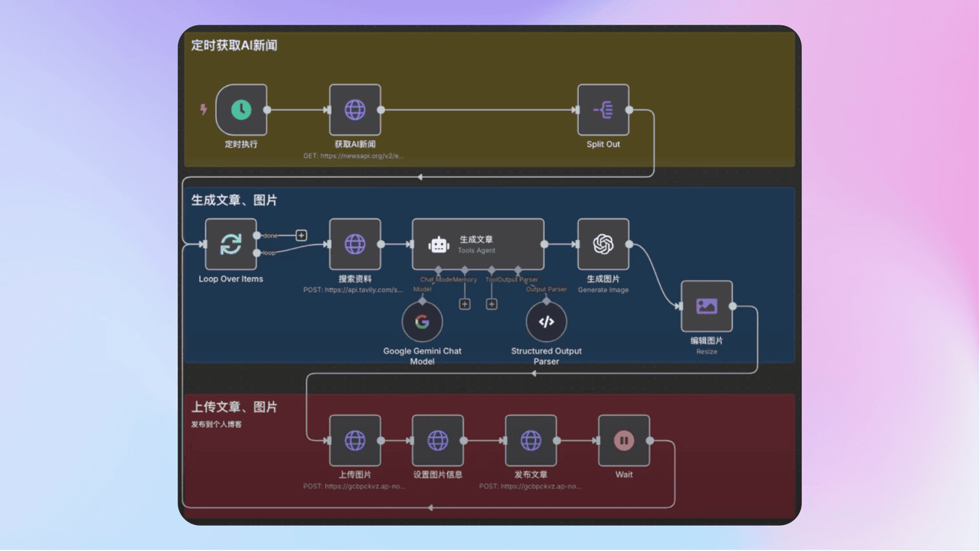
Task: Open the 生成文章 Tools Agent node
Action: [x=478, y=244]
